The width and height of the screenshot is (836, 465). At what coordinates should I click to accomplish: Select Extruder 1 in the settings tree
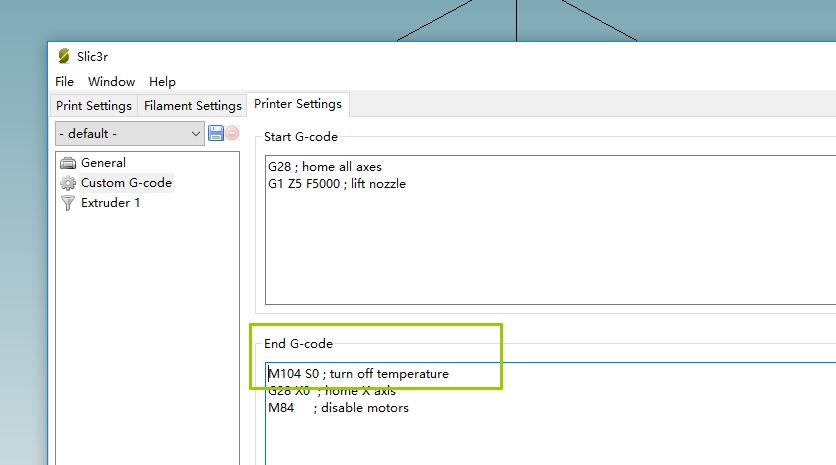[x=110, y=203]
